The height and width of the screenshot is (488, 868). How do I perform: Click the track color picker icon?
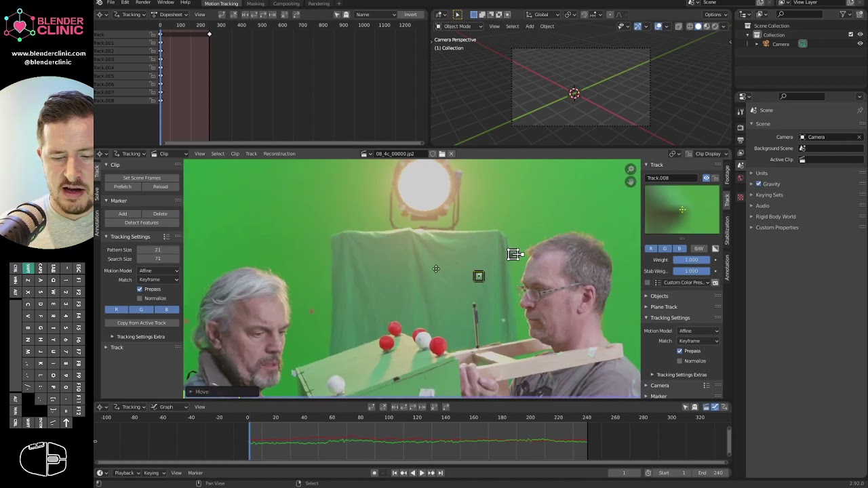(715, 283)
